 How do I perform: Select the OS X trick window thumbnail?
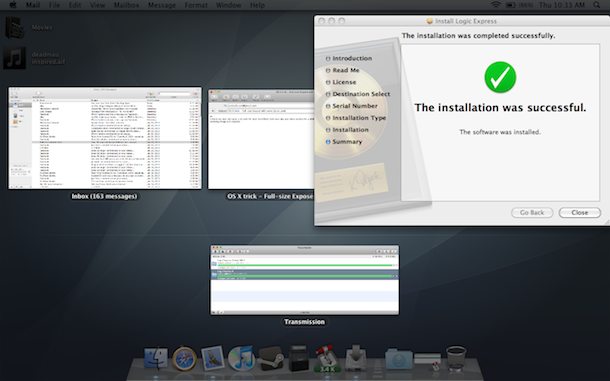pyautogui.click(x=261, y=139)
